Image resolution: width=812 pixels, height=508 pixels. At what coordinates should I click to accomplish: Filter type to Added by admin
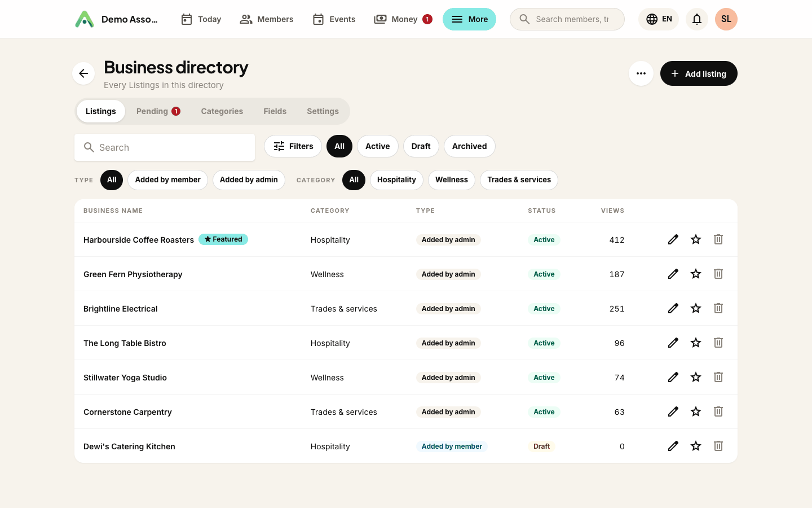pos(249,180)
